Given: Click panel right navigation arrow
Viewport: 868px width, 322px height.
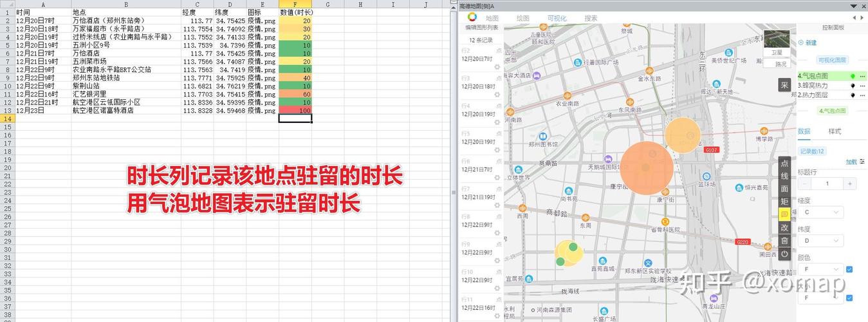Looking at the screenshot, I should pos(863,18).
